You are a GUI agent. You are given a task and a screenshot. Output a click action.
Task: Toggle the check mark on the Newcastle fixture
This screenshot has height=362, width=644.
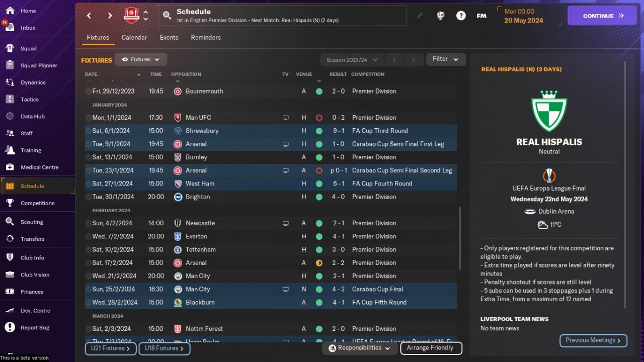click(89, 223)
